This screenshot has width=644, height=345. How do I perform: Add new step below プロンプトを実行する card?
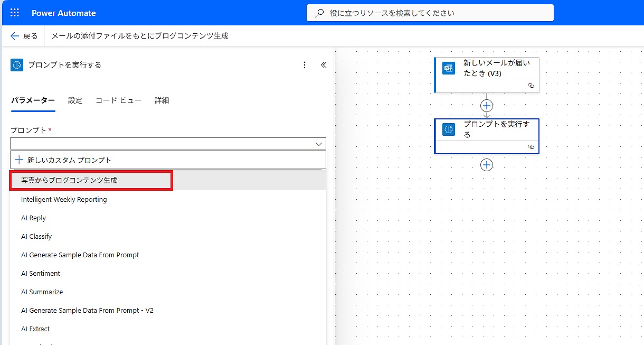click(x=487, y=165)
